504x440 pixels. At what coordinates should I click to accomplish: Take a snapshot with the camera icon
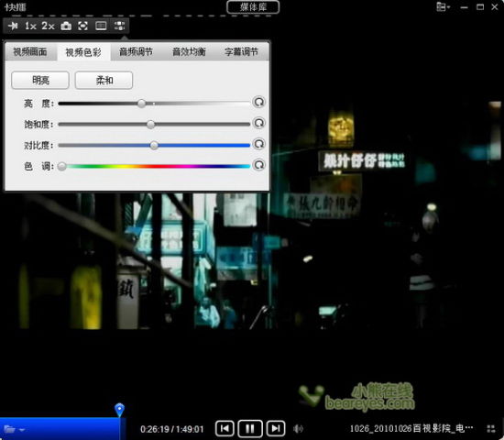pos(66,26)
